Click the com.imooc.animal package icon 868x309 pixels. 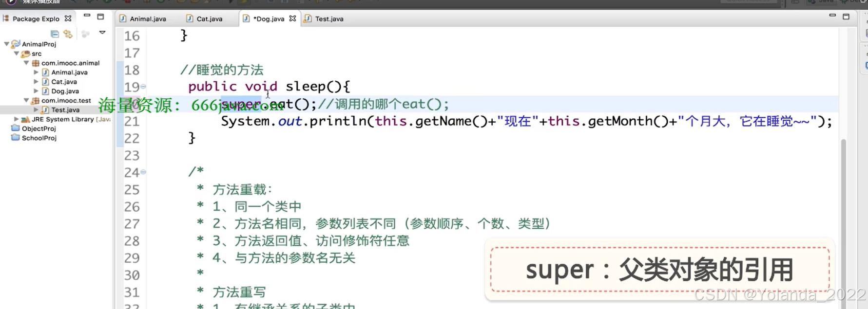(x=36, y=63)
